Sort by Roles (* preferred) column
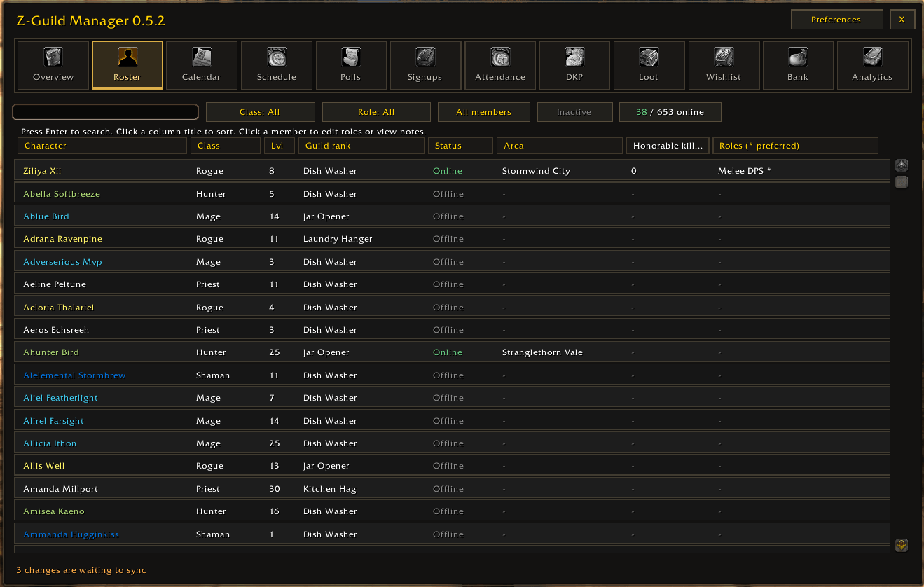The width and height of the screenshot is (924, 587). coord(795,146)
